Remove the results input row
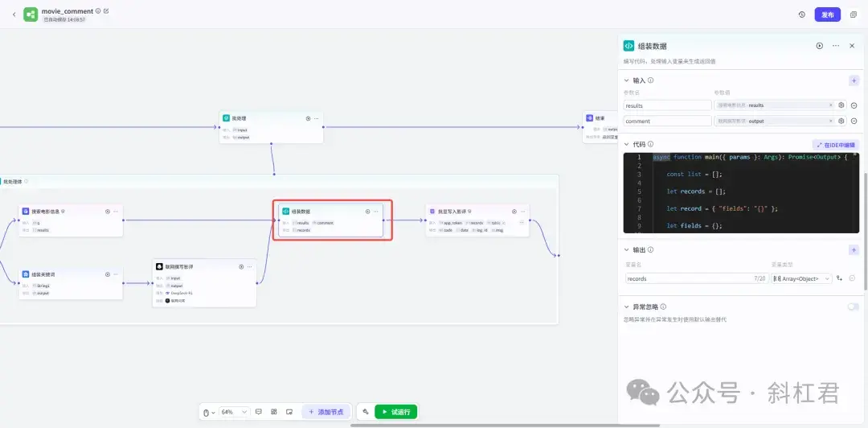 pyautogui.click(x=854, y=105)
